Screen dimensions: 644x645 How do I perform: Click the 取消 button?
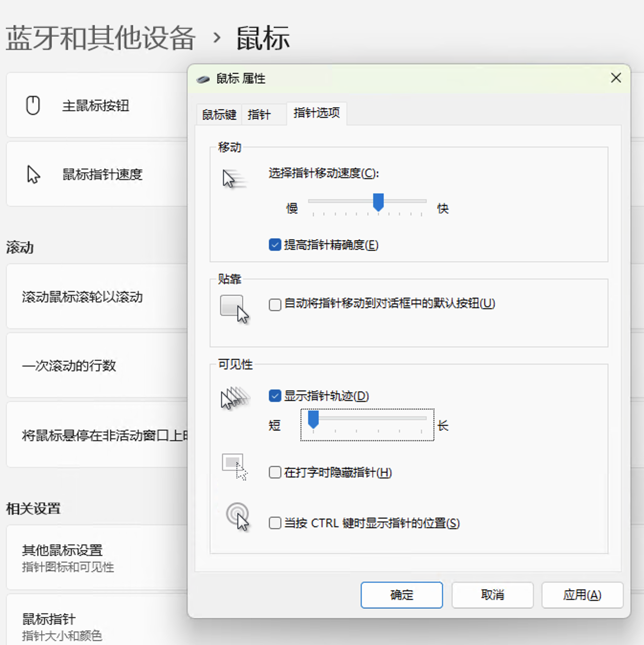492,595
